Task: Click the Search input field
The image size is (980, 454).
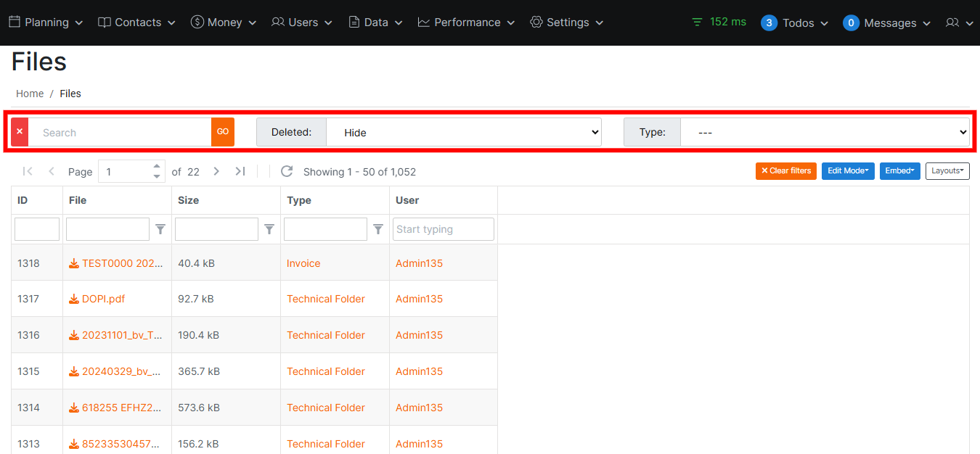Action: (x=120, y=132)
